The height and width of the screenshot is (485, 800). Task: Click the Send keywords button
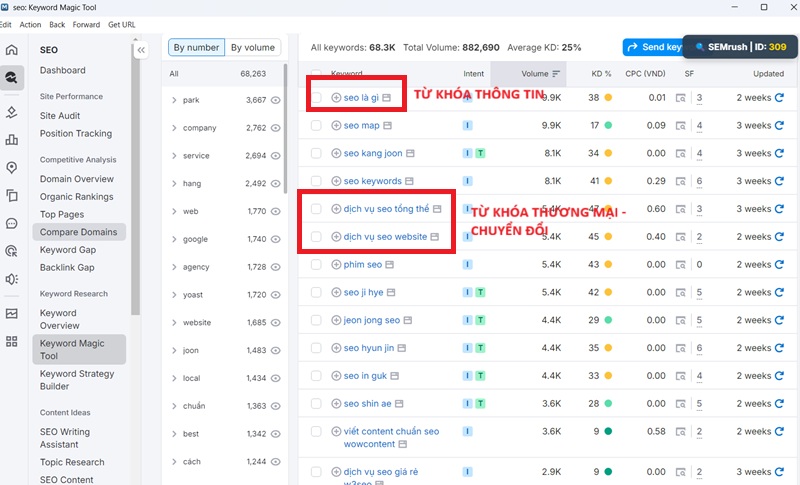(653, 47)
